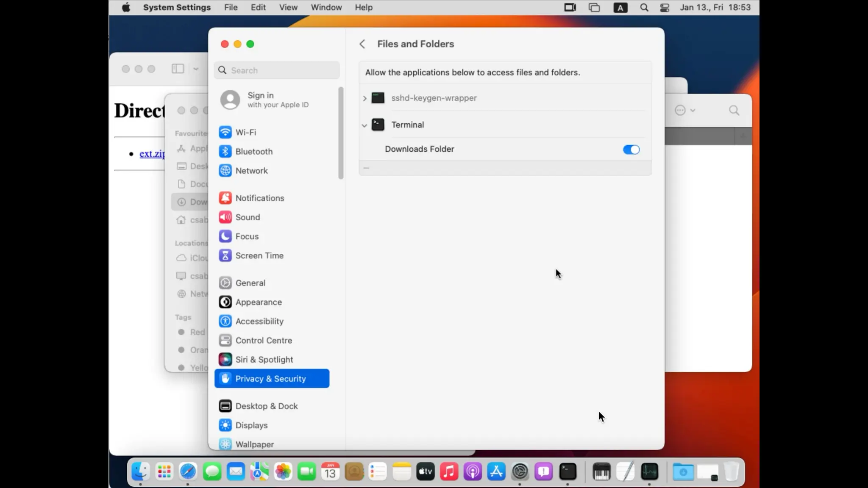The image size is (868, 488).
Task: Open Accessibility settings
Action: pyautogui.click(x=259, y=321)
